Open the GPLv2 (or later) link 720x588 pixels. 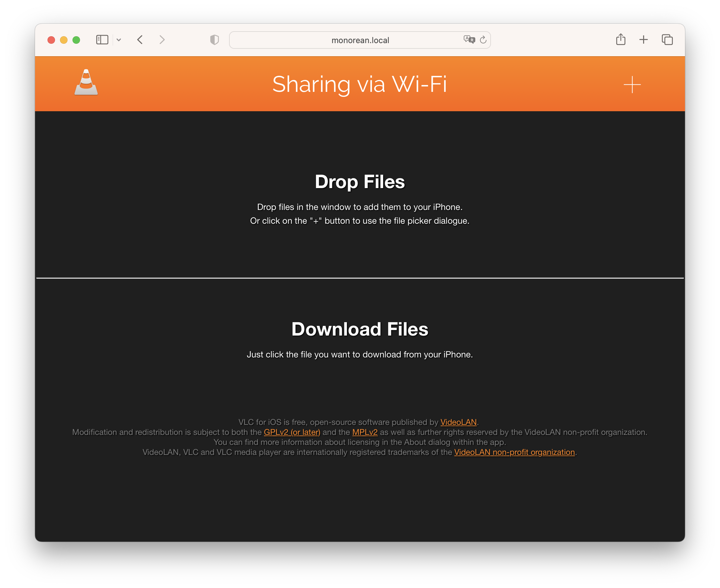tap(292, 432)
